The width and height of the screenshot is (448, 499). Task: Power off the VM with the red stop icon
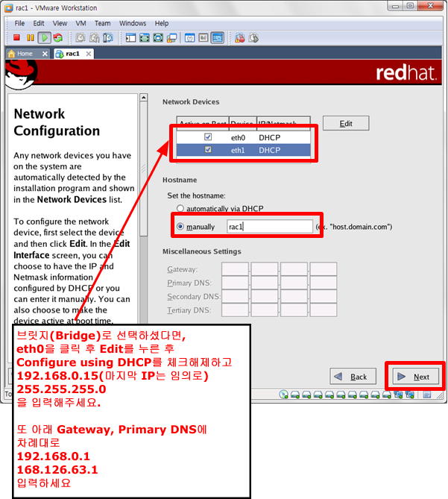coord(16,38)
